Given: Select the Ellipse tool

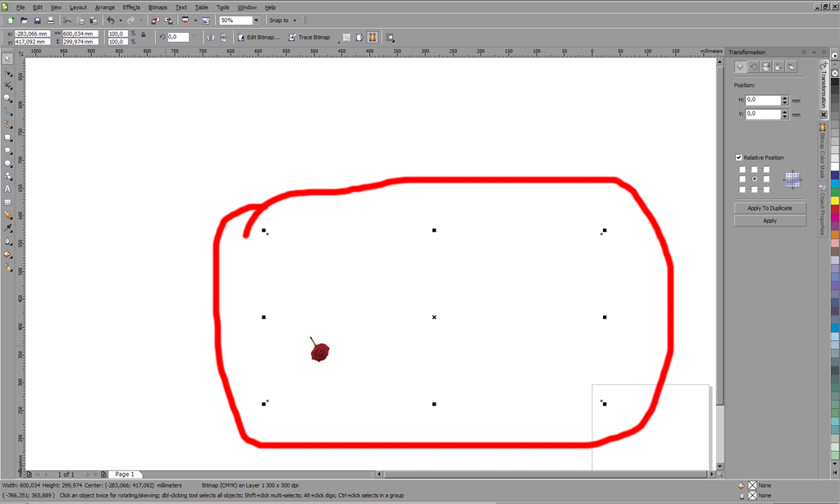Looking at the screenshot, I should (7, 150).
